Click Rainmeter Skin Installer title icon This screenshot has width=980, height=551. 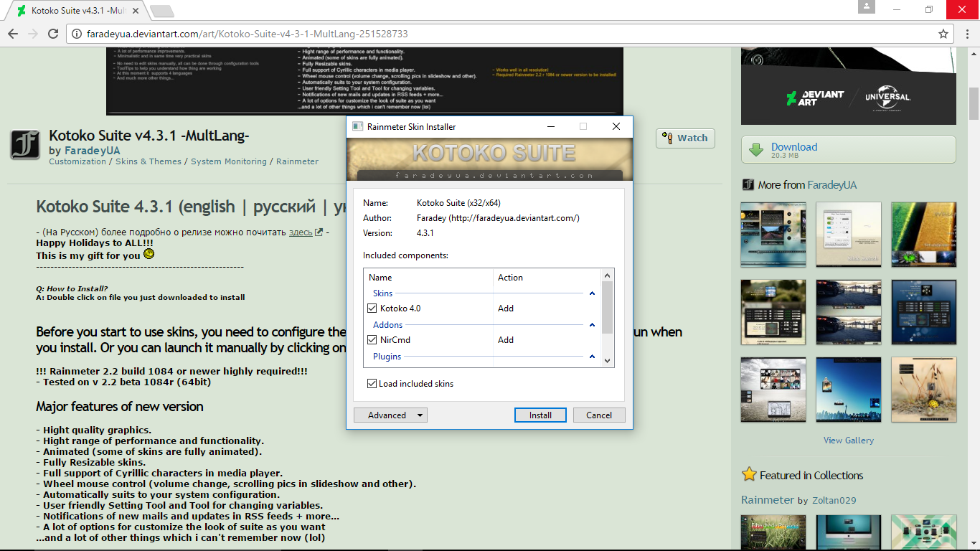(x=357, y=126)
